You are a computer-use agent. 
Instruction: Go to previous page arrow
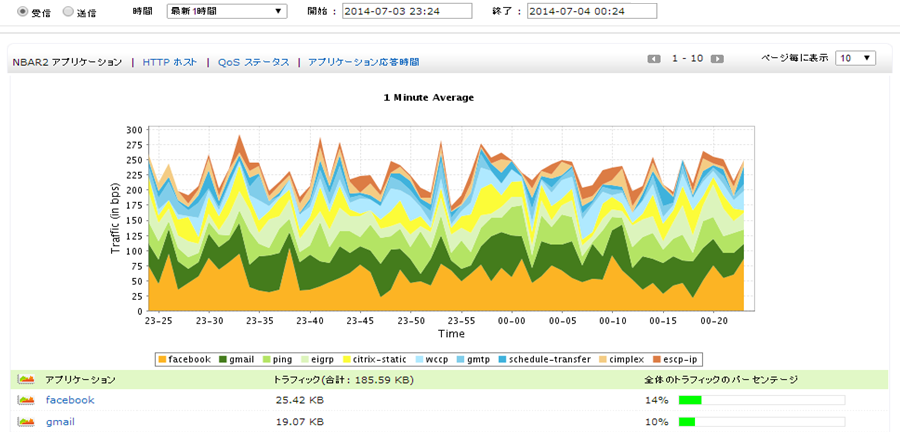tap(654, 59)
